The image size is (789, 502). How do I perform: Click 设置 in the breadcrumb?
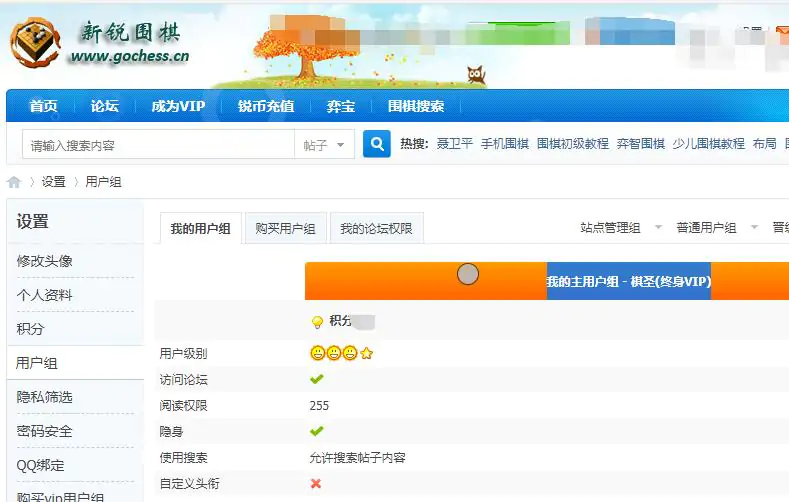53,182
